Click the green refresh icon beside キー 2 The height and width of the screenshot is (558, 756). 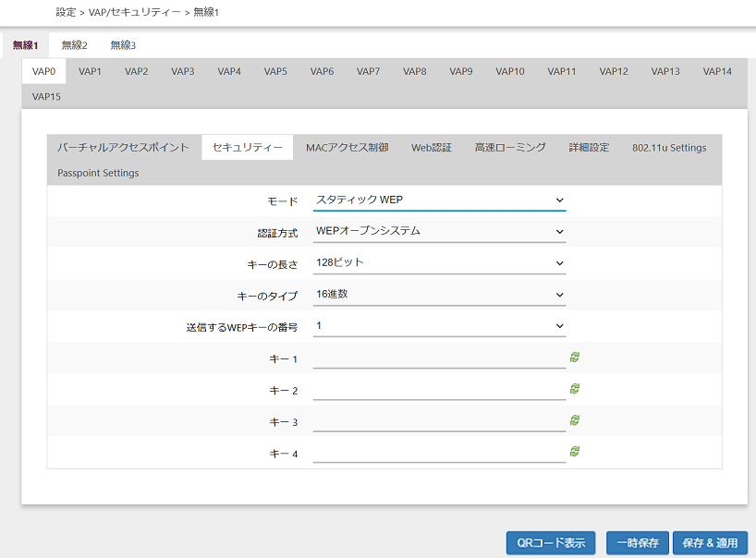tap(575, 389)
